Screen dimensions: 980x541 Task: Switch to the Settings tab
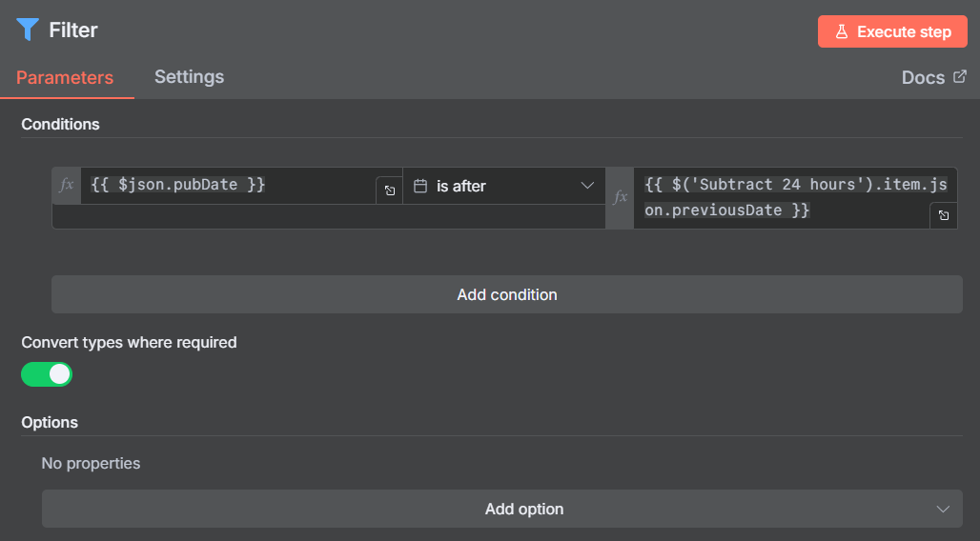pyautogui.click(x=189, y=77)
